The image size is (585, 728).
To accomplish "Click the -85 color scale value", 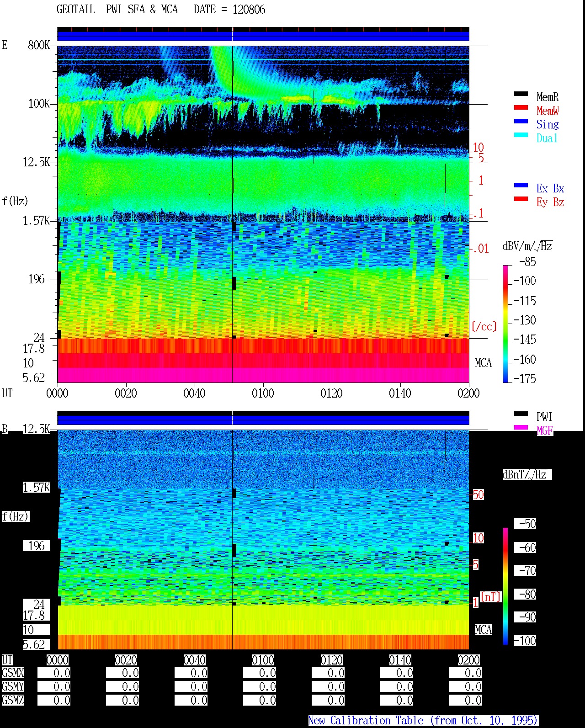I will pyautogui.click(x=527, y=261).
